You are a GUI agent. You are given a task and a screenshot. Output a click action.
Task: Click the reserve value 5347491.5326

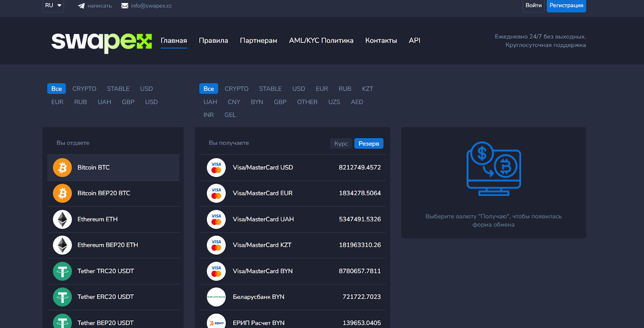360,219
